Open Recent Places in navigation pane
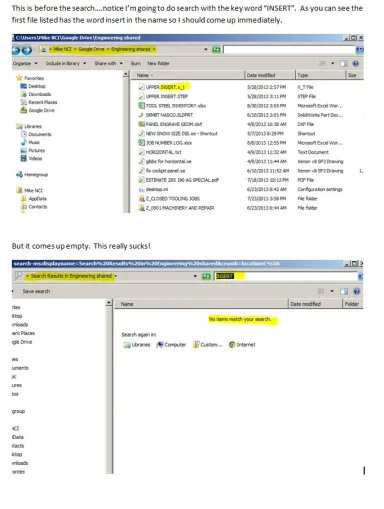Screen dimensions: 384x509 click(x=39, y=102)
